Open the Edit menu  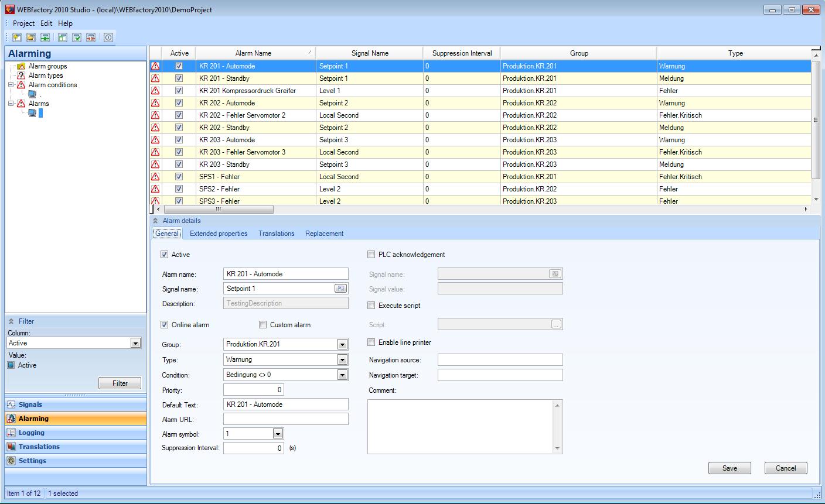[46, 23]
